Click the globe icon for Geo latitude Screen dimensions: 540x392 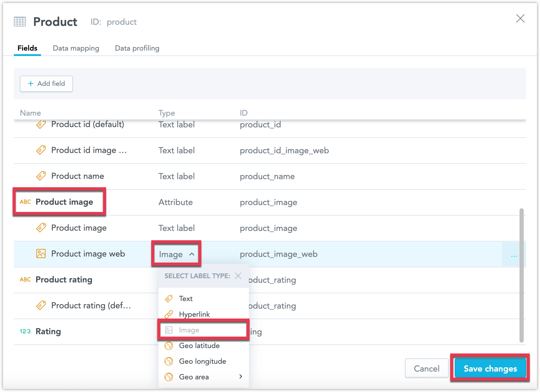(x=169, y=346)
